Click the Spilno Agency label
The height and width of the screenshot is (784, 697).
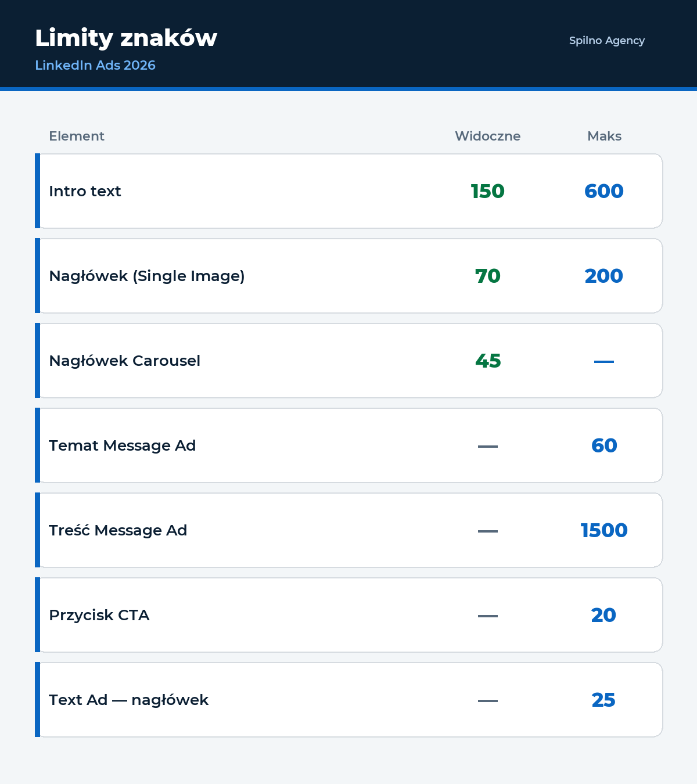click(607, 41)
